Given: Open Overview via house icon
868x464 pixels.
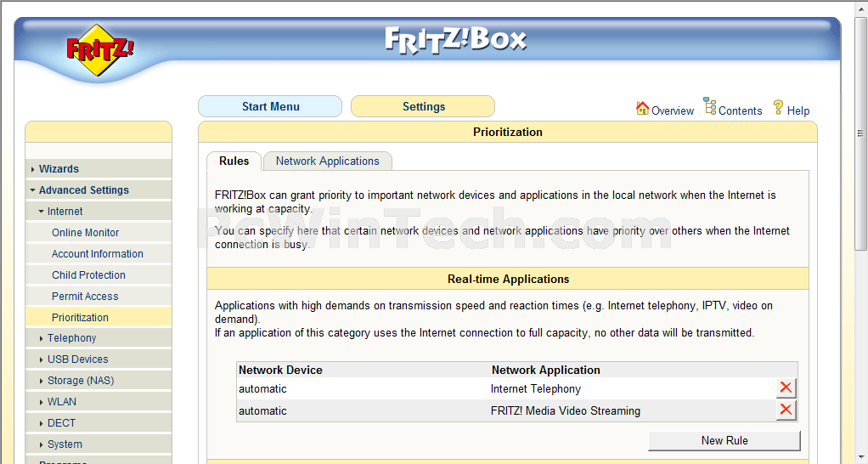Looking at the screenshot, I should 642,108.
